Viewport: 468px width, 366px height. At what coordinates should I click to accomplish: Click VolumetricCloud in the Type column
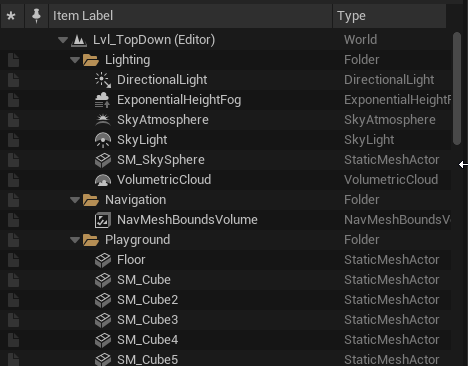pos(391,180)
